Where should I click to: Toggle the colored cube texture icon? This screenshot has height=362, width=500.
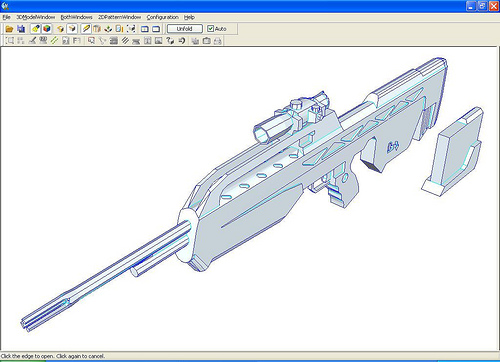[47, 29]
